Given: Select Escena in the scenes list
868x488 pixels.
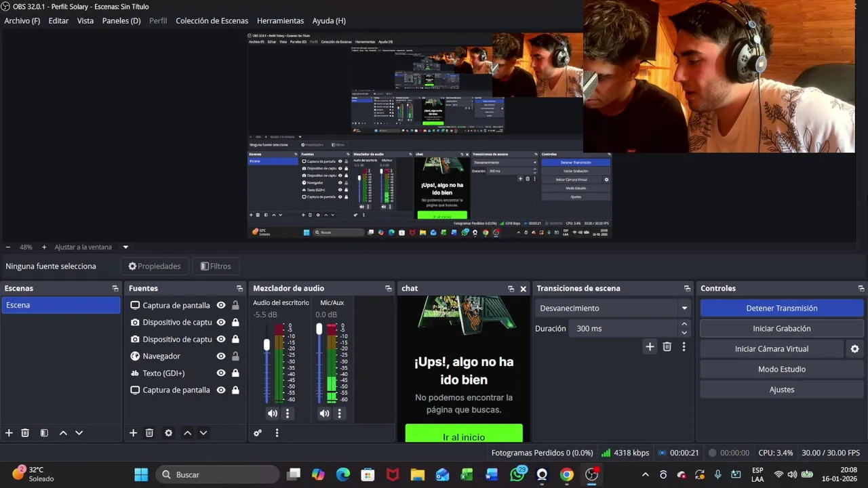Looking at the screenshot, I should (x=60, y=305).
